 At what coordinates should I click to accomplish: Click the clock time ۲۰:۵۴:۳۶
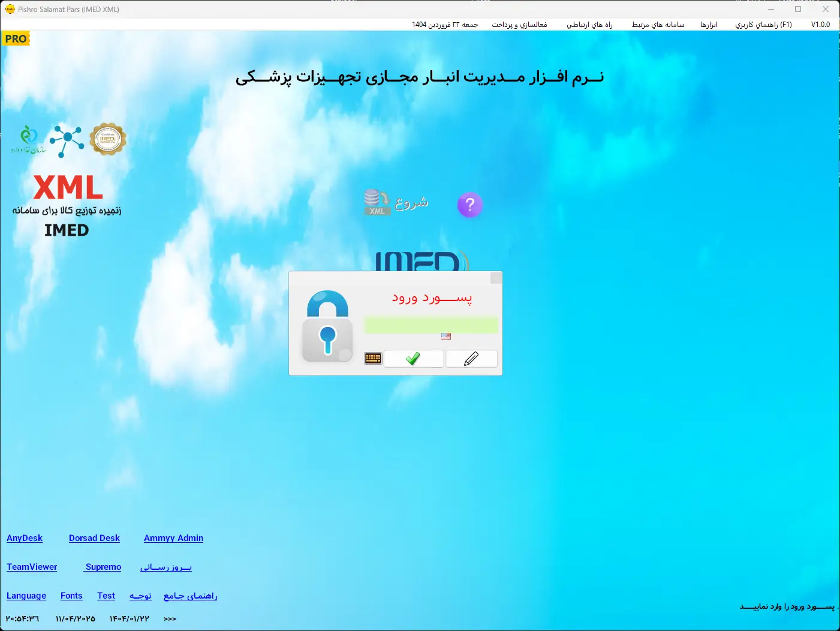coord(22,618)
